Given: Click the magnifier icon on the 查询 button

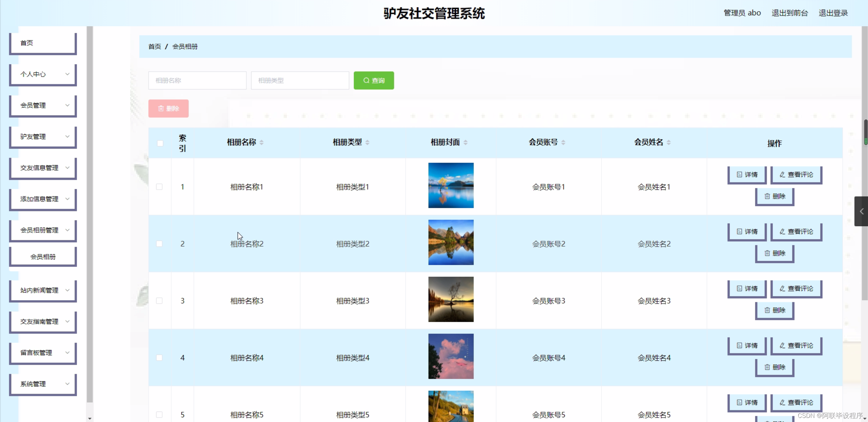Looking at the screenshot, I should (366, 80).
